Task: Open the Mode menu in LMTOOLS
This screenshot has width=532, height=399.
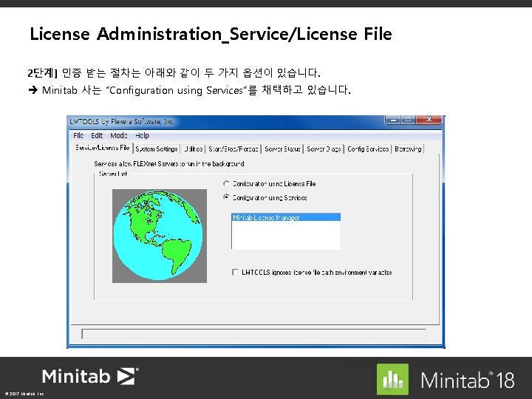Action: 119,135
